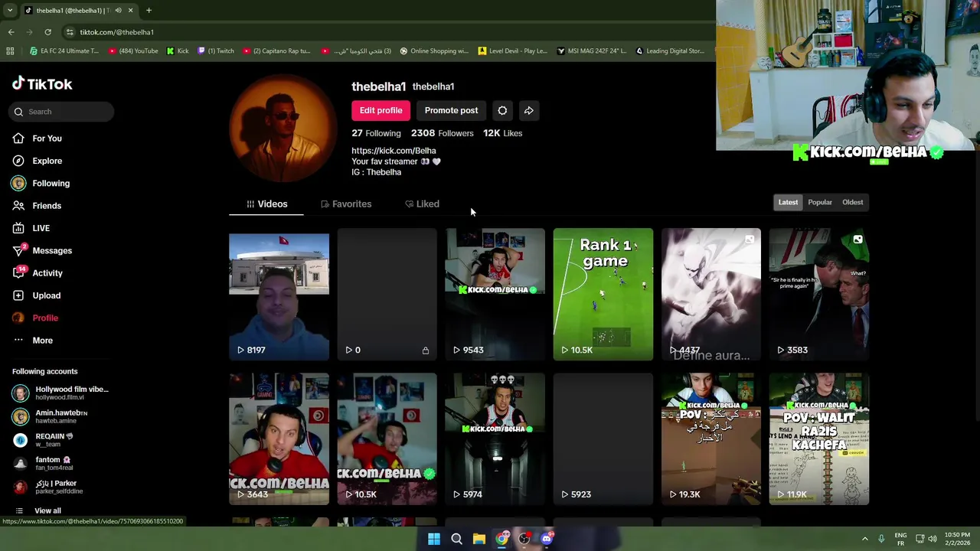This screenshot has width=980, height=551.
Task: Click the Promote post button
Action: click(451, 110)
